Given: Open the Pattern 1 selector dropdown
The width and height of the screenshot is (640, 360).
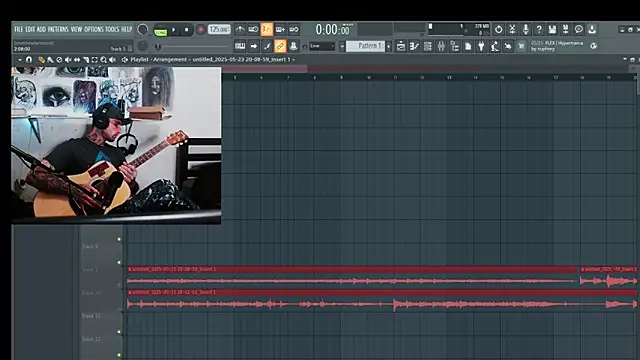Looking at the screenshot, I should coord(365,46).
